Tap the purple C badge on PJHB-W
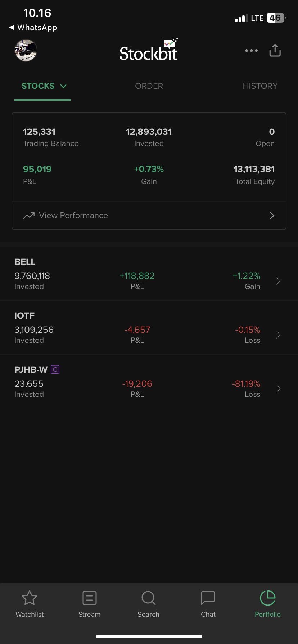 (55, 369)
